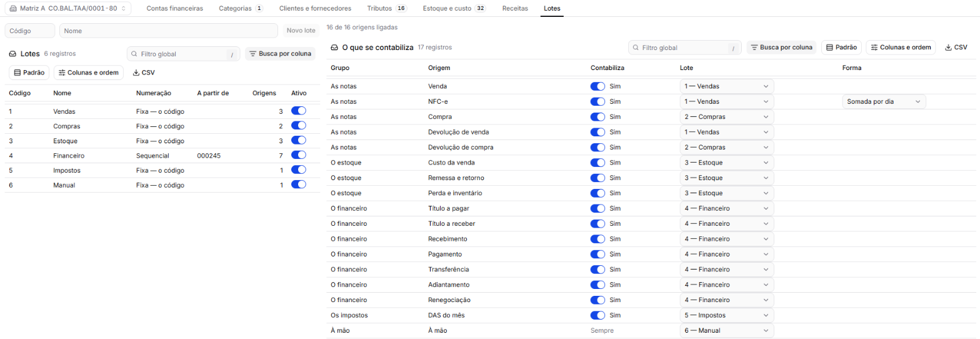Viewport: 980px width, 339px height.
Task: Open Lote dropdown for DAS do mês
Action: [x=727, y=315]
